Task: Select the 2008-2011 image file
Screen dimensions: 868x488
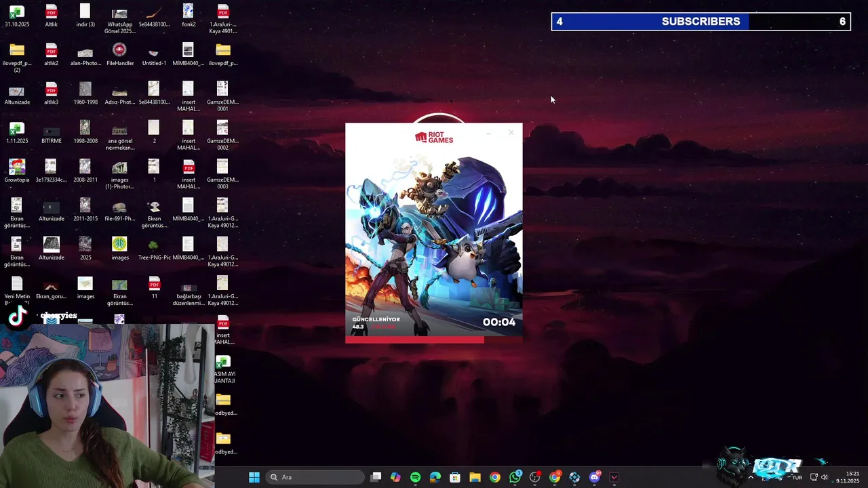Action: point(85,171)
